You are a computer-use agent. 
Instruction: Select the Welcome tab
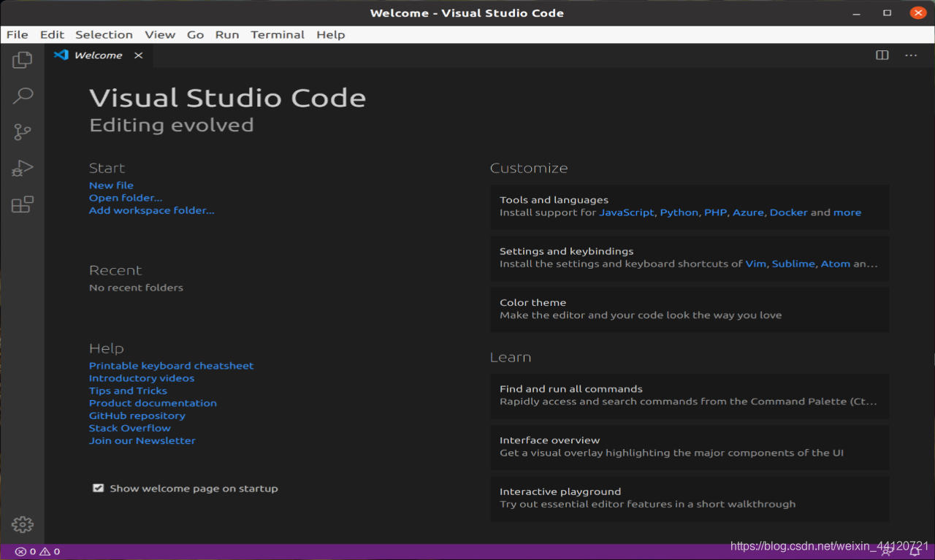point(98,55)
